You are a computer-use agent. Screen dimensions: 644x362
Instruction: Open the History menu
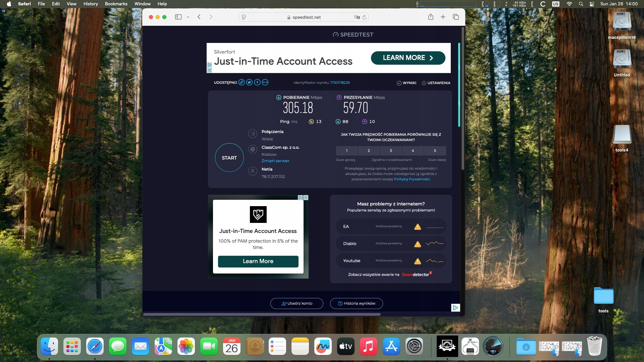[x=91, y=4]
